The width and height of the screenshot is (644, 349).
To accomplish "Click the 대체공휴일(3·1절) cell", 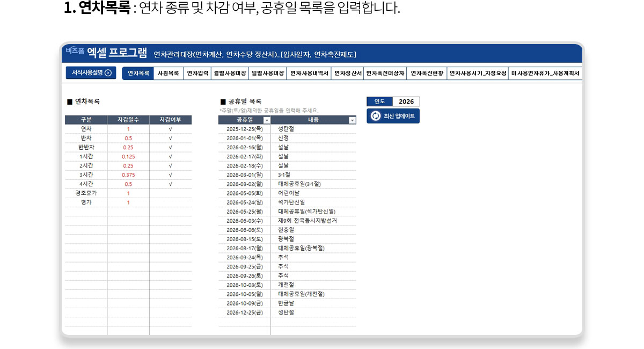I will [x=313, y=184].
